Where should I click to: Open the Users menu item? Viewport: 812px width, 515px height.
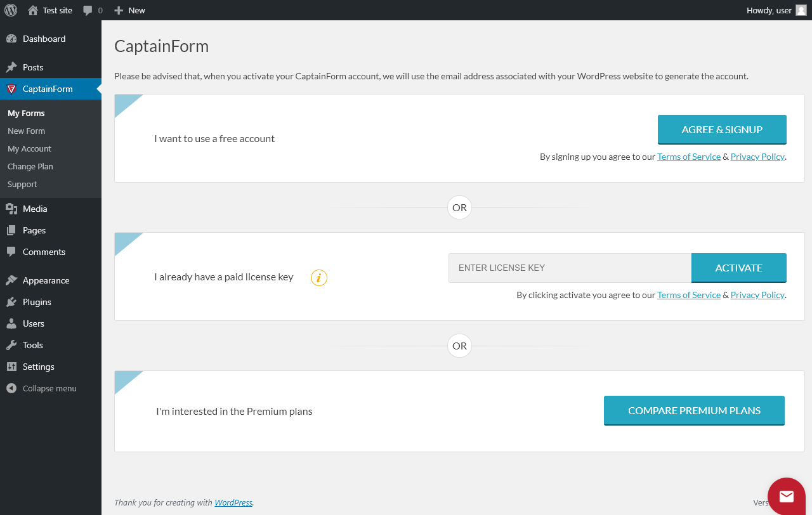point(51,323)
